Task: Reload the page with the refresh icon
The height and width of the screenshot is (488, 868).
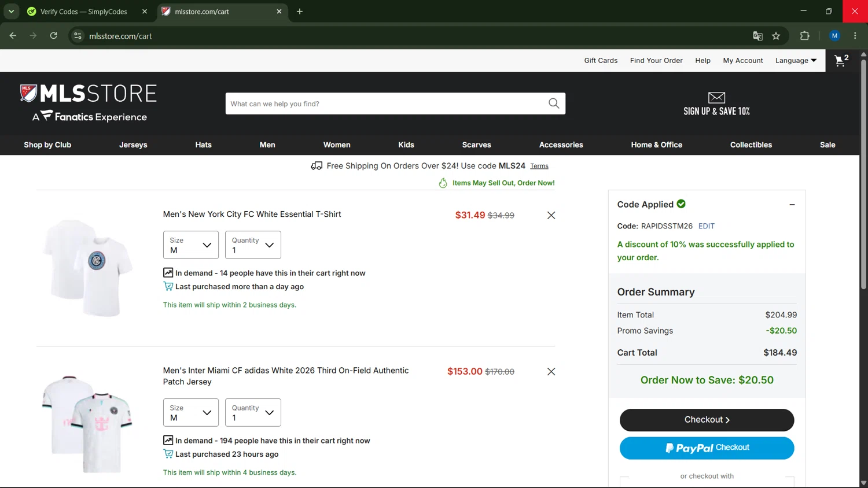Action: click(53, 36)
